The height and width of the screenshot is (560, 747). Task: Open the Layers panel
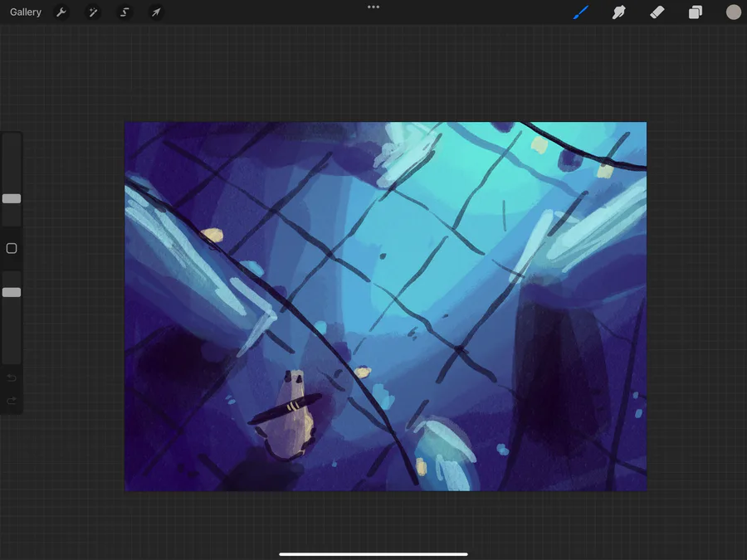(696, 12)
